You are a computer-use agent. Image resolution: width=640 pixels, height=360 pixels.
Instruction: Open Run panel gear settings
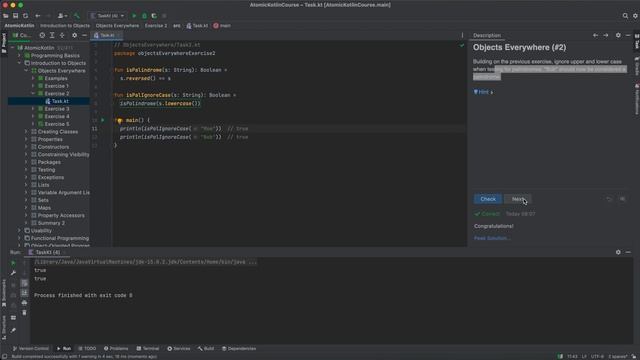(x=618, y=252)
